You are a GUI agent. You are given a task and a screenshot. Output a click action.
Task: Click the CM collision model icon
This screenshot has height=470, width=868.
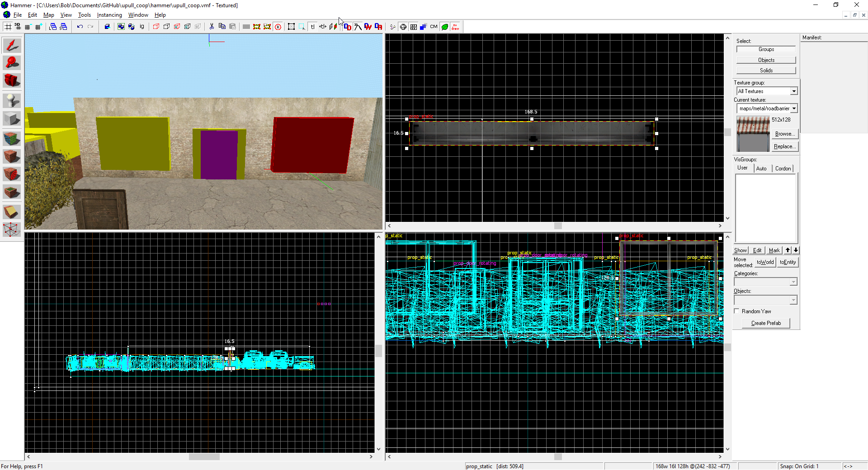(x=434, y=27)
